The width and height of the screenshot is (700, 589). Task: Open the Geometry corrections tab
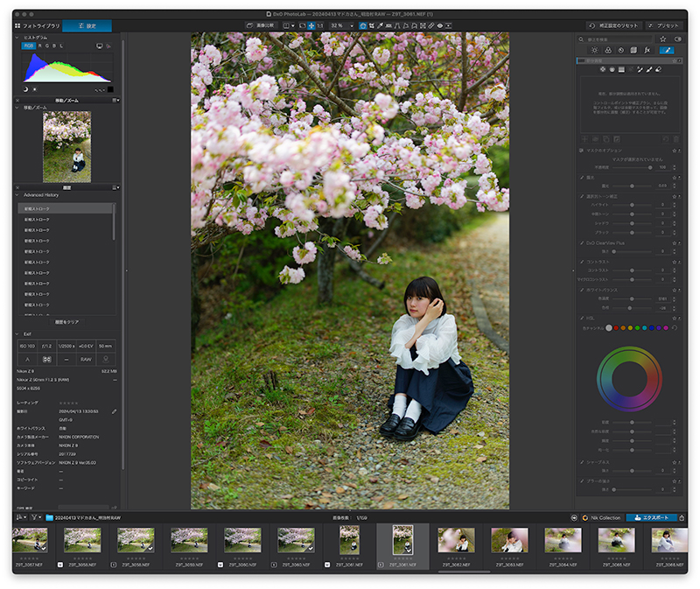633,51
